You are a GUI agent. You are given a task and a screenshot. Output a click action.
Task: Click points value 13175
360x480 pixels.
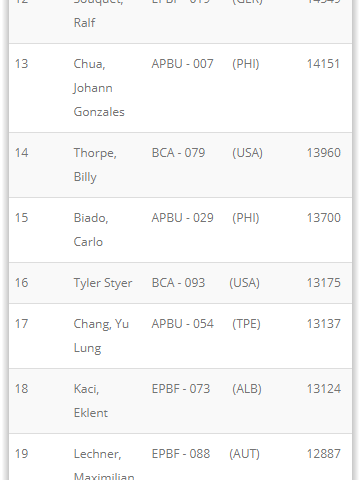click(x=324, y=283)
